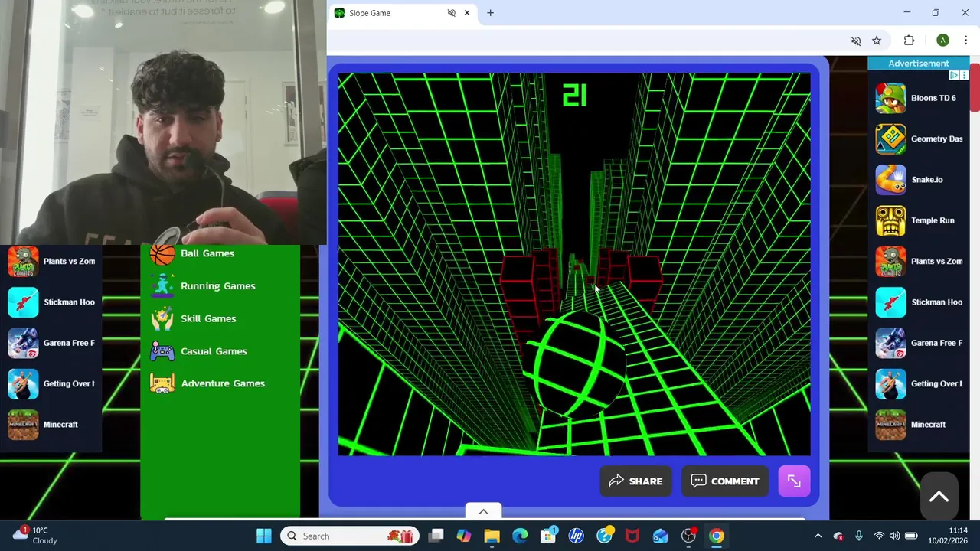
Task: Close the Slope Game tab
Action: (466, 13)
